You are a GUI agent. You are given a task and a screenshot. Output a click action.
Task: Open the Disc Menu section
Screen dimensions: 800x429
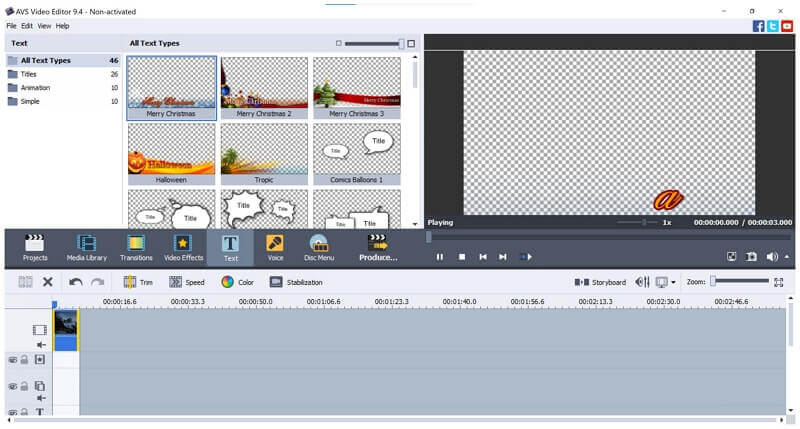[319, 248]
